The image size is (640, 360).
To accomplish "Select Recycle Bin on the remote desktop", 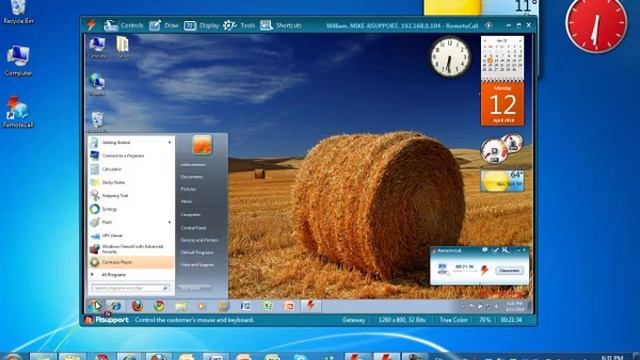I will tap(97, 122).
